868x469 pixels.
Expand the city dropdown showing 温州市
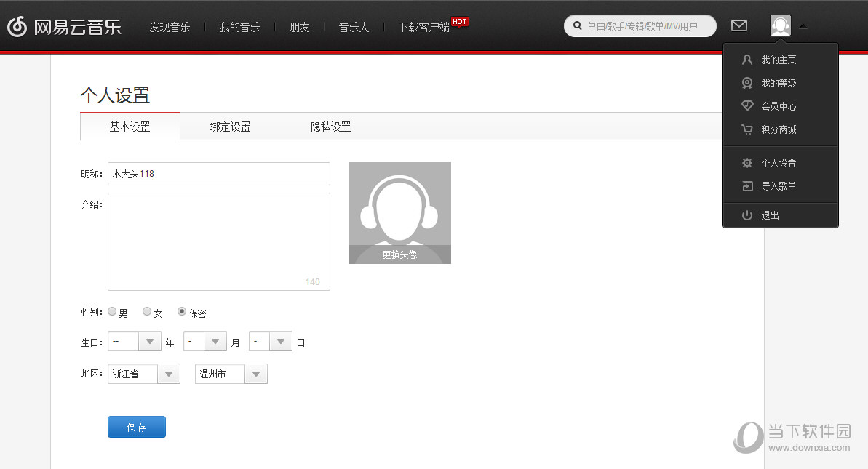[255, 374]
